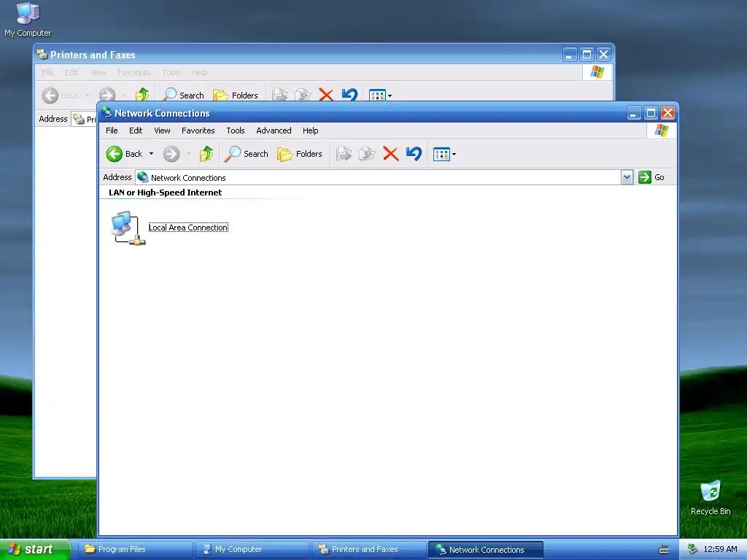Open the View menu in Printers and Faxes
747x560 pixels.
pos(98,72)
